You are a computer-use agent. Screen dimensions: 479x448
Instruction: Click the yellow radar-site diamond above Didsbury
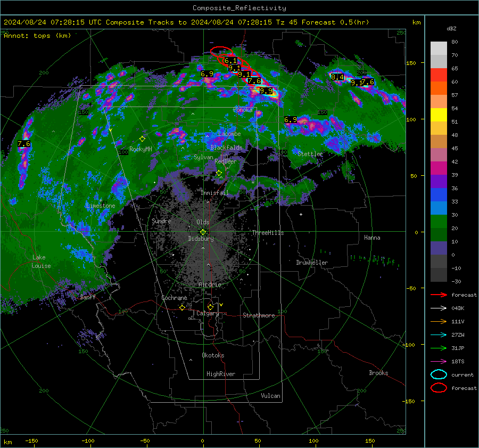click(x=203, y=232)
